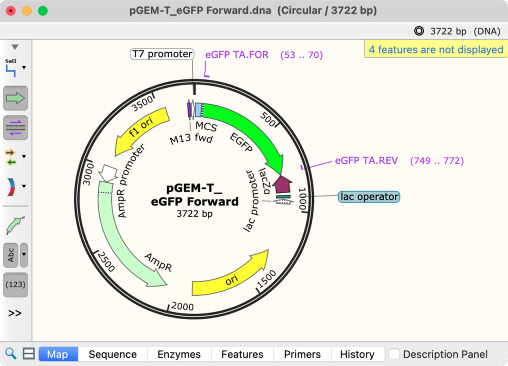This screenshot has height=366, width=508.
Task: Click the split view icon
Action: click(29, 354)
